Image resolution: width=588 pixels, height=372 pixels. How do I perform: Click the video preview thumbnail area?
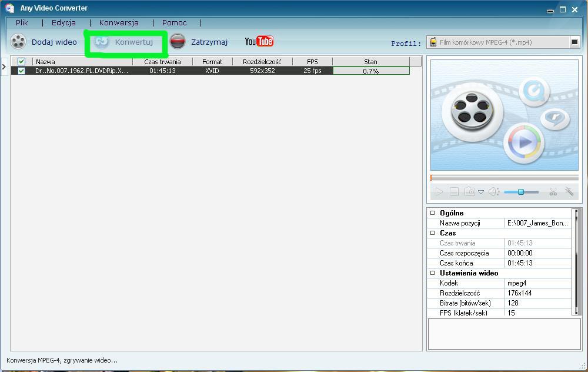coord(505,115)
